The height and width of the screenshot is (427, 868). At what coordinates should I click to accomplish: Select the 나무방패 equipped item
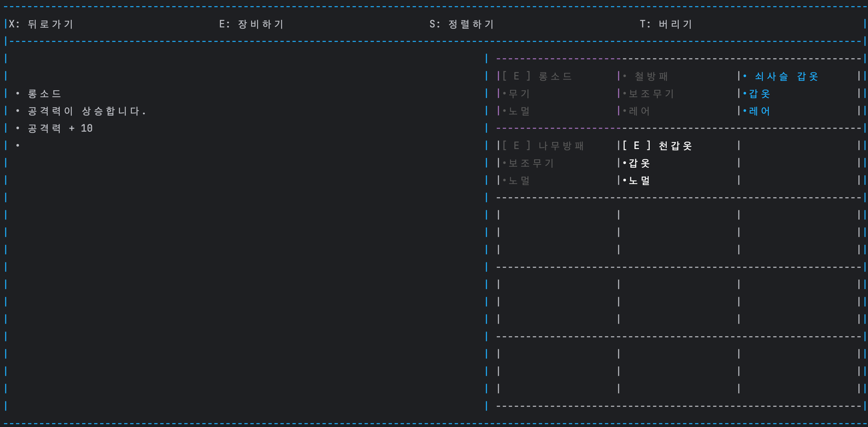point(561,146)
